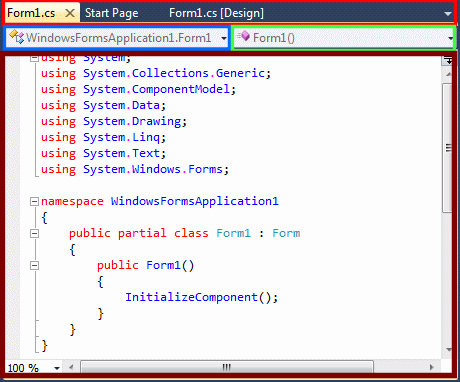Viewport: 460px width, 382px height.
Task: Click the Form base class name
Action: pyautogui.click(x=286, y=233)
